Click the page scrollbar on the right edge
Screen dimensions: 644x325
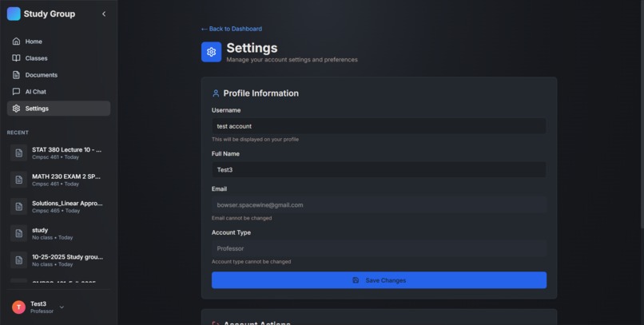point(642,114)
